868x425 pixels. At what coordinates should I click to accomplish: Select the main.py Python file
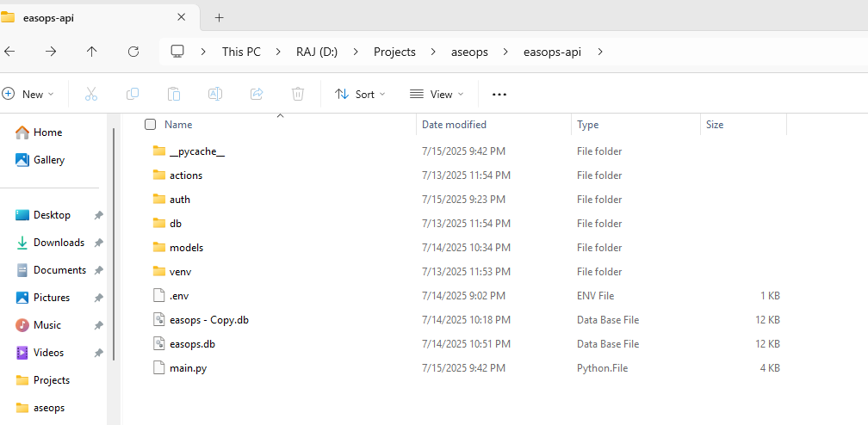pyautogui.click(x=188, y=368)
